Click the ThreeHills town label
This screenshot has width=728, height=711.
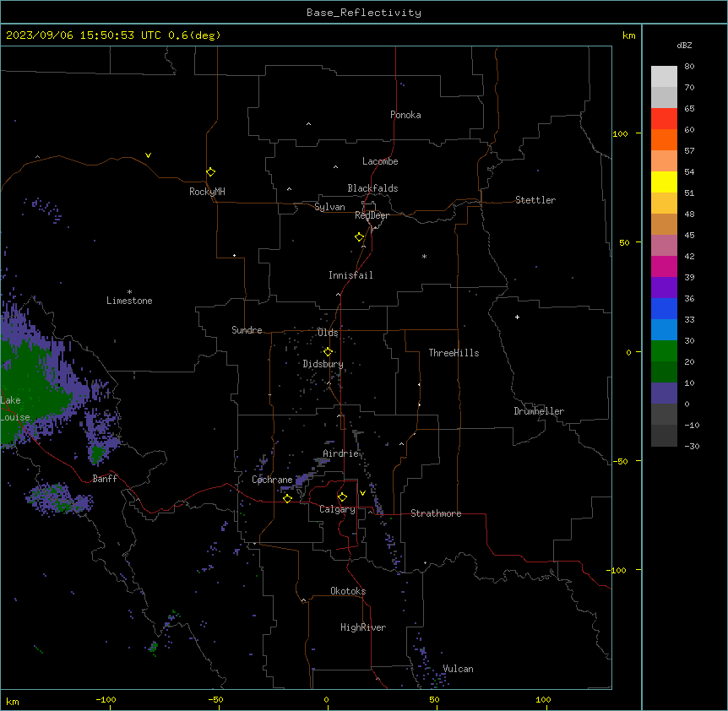454,353
